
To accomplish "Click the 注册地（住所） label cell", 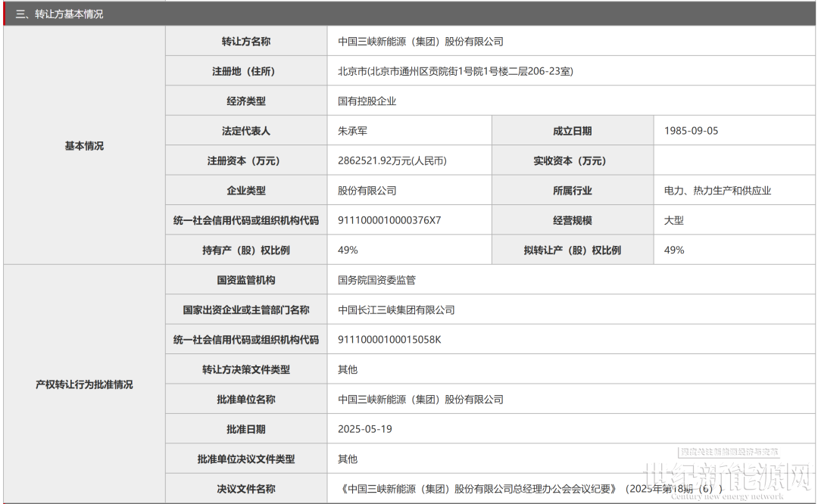I will (x=246, y=71).
